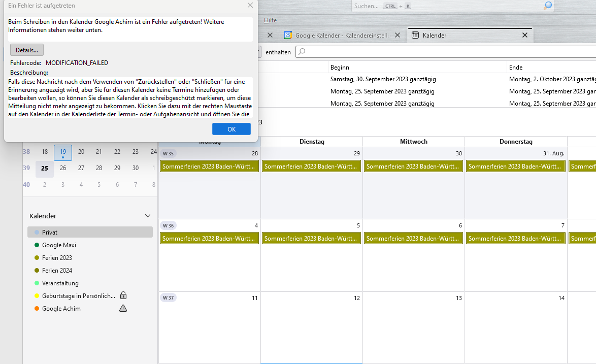Click calendar grid icon on Kalender tab
The image size is (596, 364).
[415, 36]
